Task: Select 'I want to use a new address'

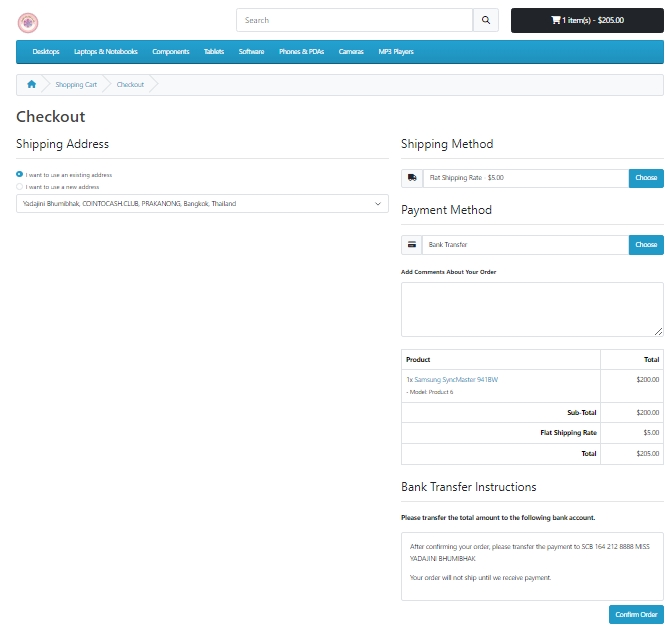Action: coord(20,186)
